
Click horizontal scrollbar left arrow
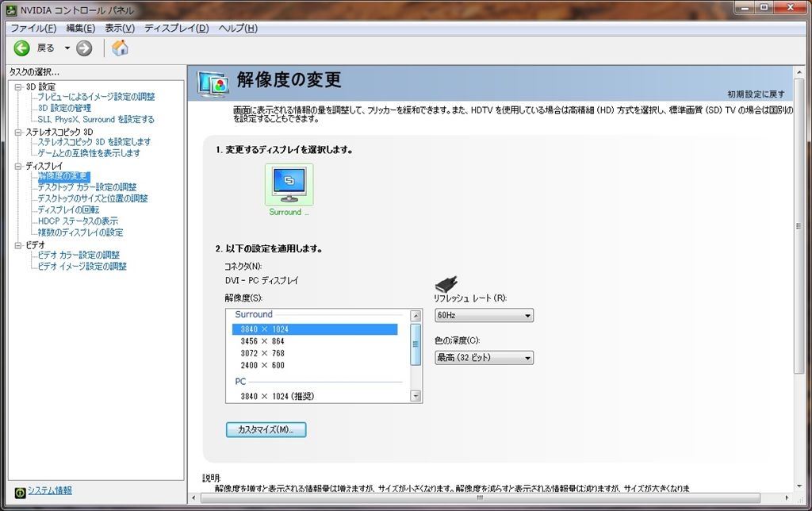click(193, 498)
